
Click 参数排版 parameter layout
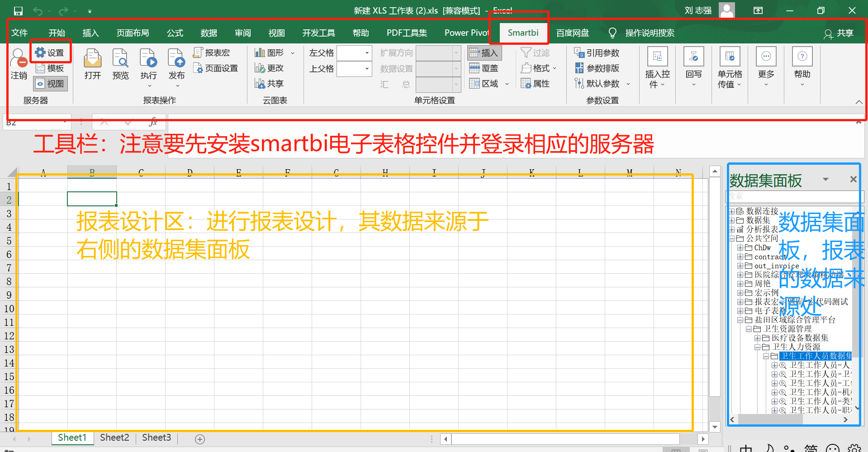tap(597, 68)
